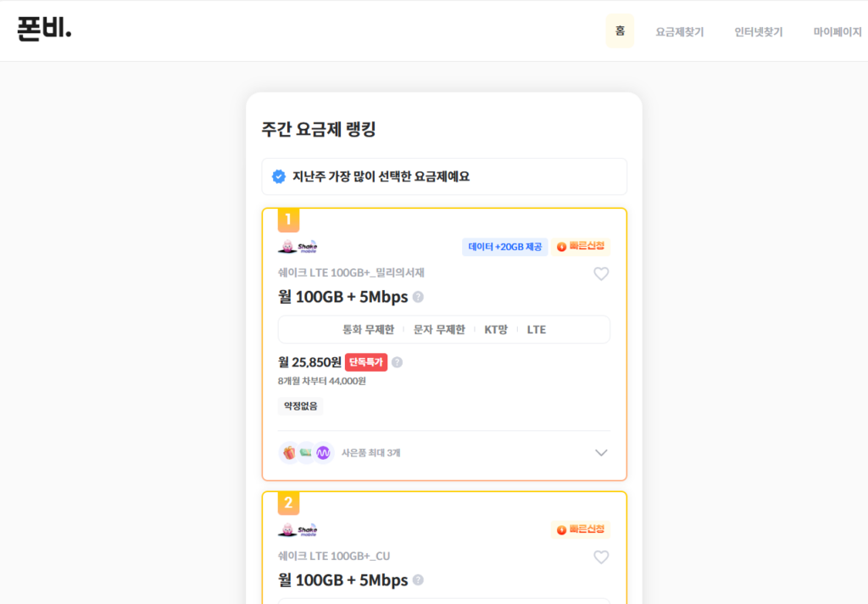Image resolution: width=868 pixels, height=604 pixels.
Task: Click KT망 text
Action: 496,330
